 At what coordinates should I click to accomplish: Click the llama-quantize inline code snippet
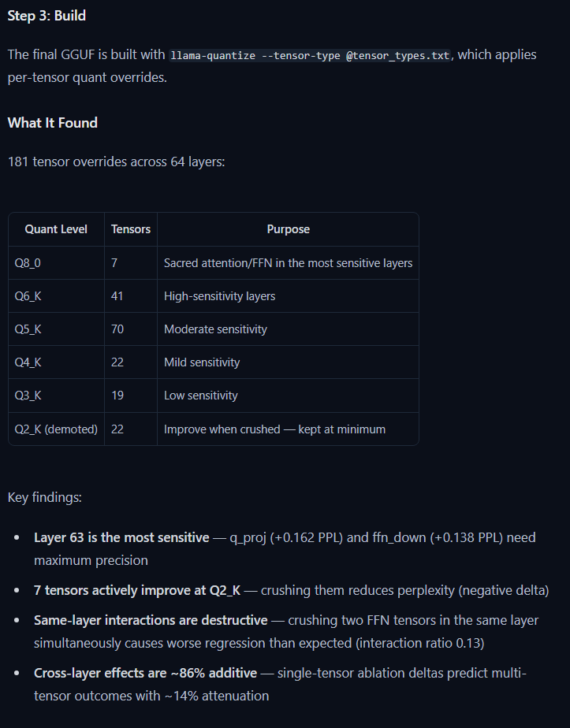pos(310,55)
